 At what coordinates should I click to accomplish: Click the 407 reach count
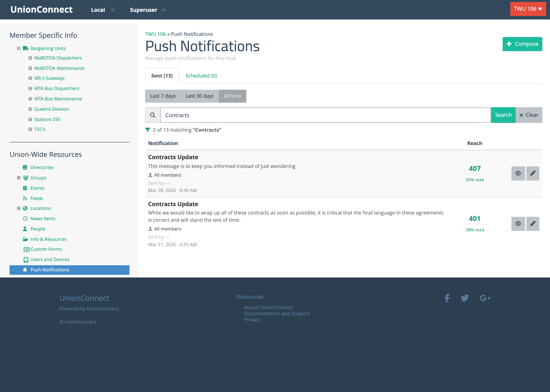[x=474, y=169]
